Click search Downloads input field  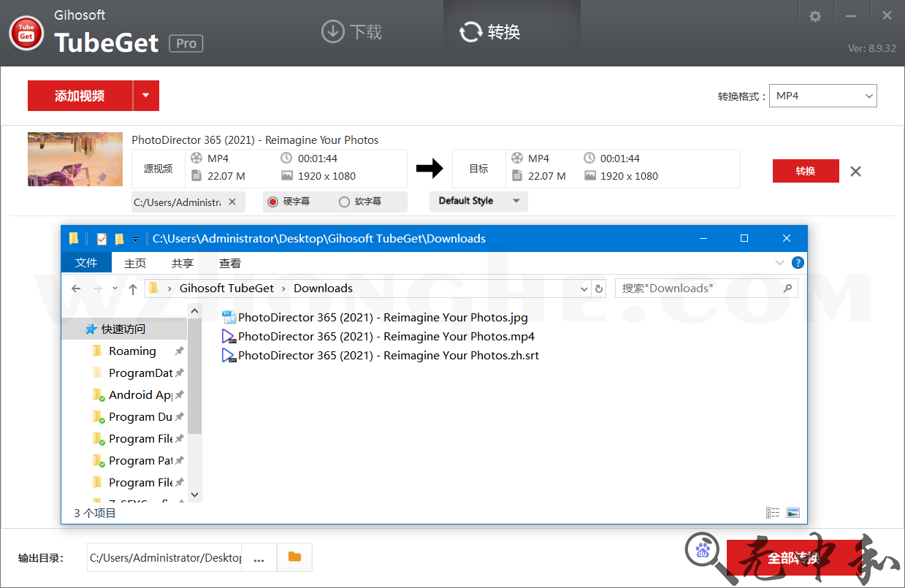pos(699,289)
